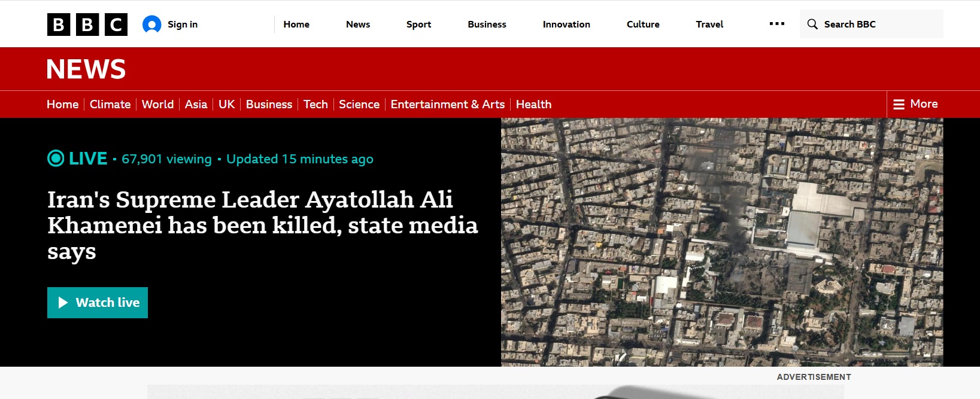The width and height of the screenshot is (980, 399).
Task: Open Innovation in top navigation
Action: point(566,25)
